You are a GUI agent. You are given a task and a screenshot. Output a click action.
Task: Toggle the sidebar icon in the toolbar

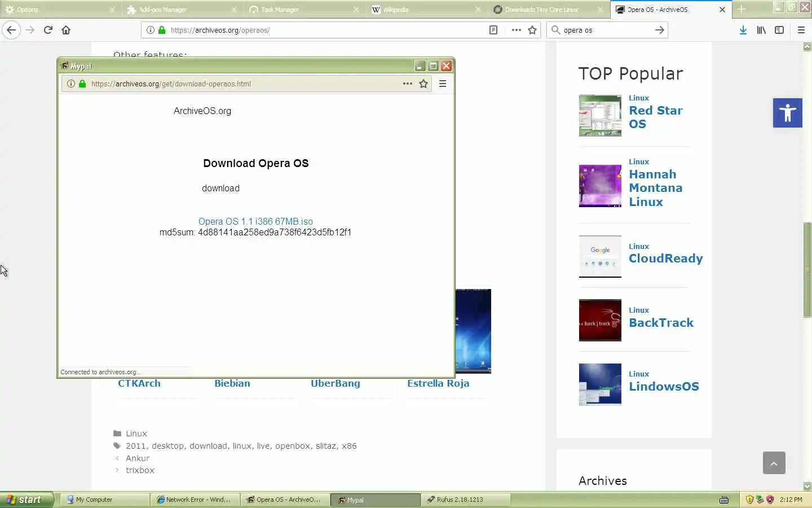pyautogui.click(x=779, y=30)
